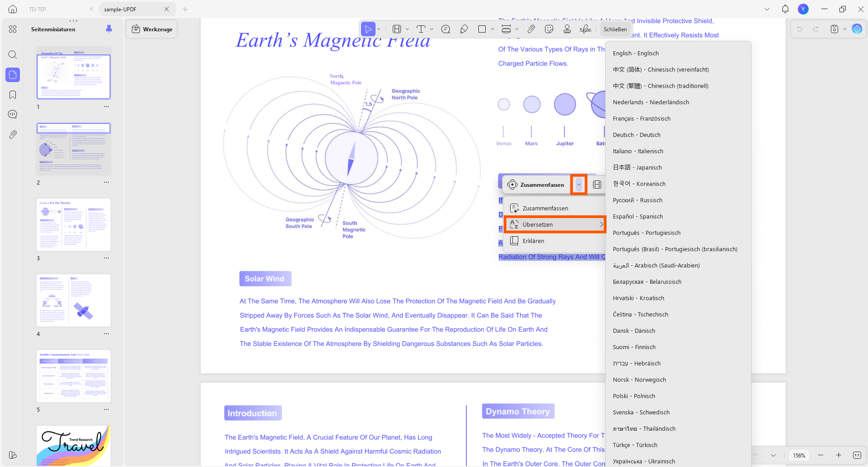Open page 3 thumbnail
868x467 pixels.
point(73,224)
